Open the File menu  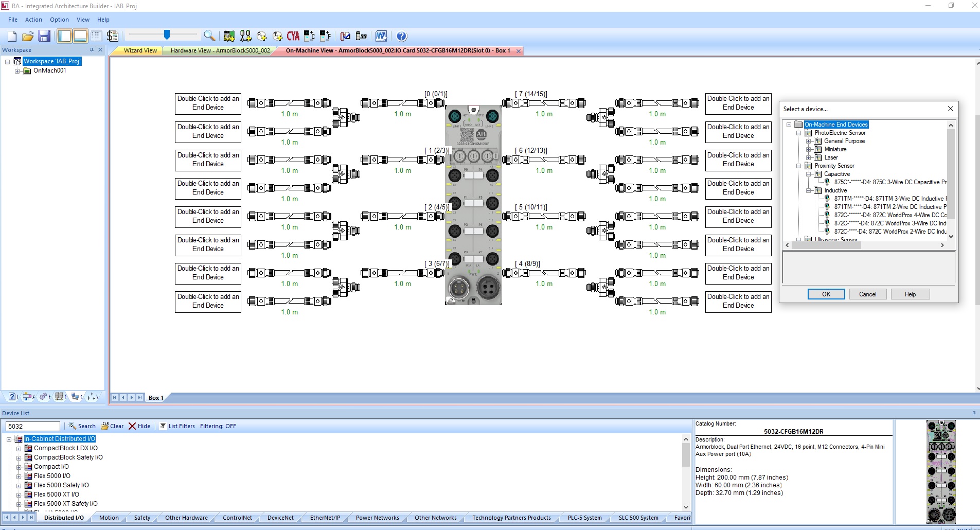pos(13,20)
